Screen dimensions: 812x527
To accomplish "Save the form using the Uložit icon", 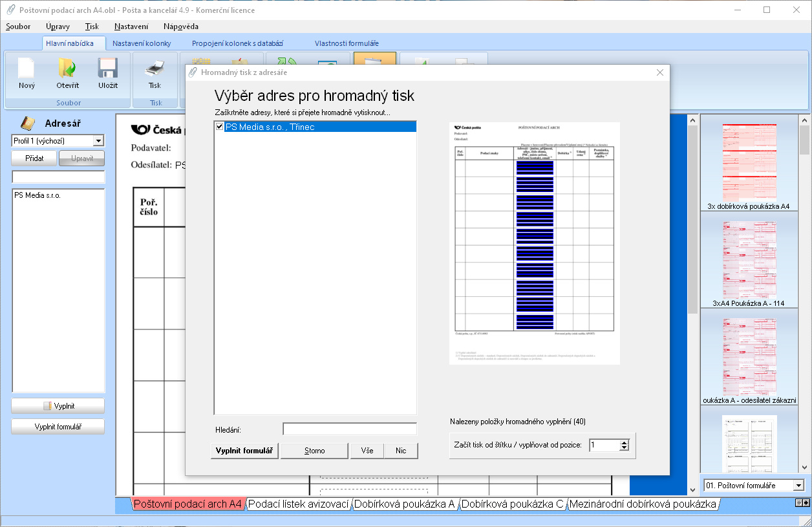I will [x=107, y=69].
